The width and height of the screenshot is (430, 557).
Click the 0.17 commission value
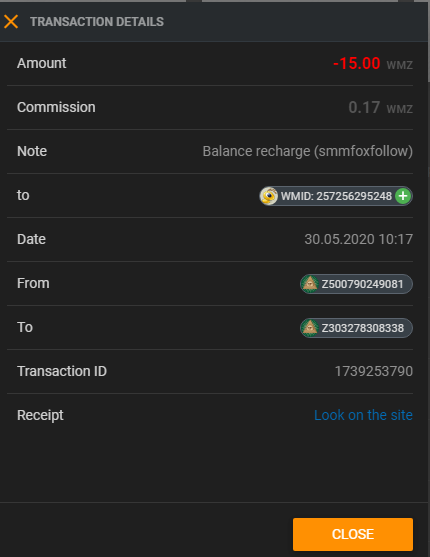point(364,107)
